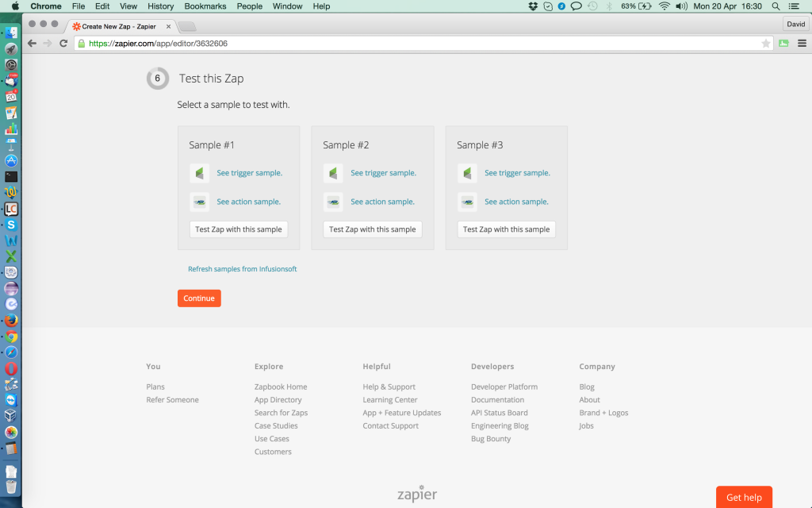Screen dimensions: 812x508
Task: Close the Create New Zap tab
Action: coord(168,26)
